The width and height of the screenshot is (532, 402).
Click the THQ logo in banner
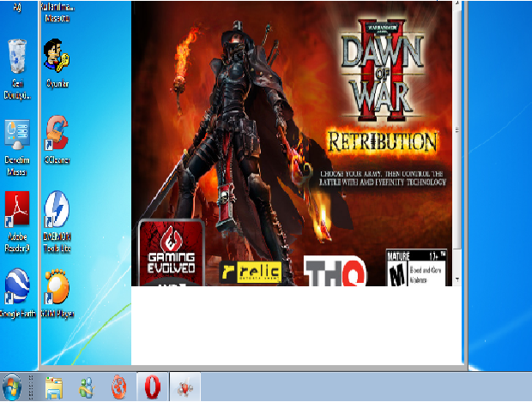point(335,271)
